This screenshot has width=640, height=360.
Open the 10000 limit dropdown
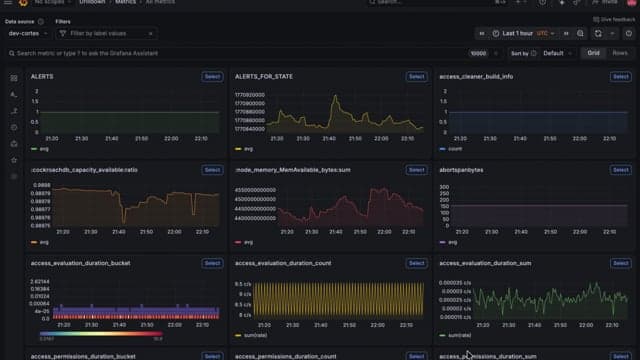[484, 53]
